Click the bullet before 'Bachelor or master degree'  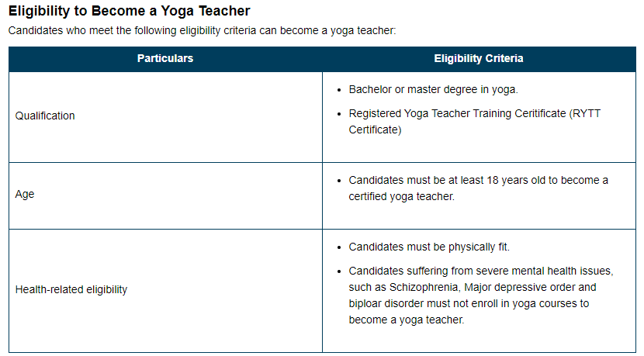[339, 90]
